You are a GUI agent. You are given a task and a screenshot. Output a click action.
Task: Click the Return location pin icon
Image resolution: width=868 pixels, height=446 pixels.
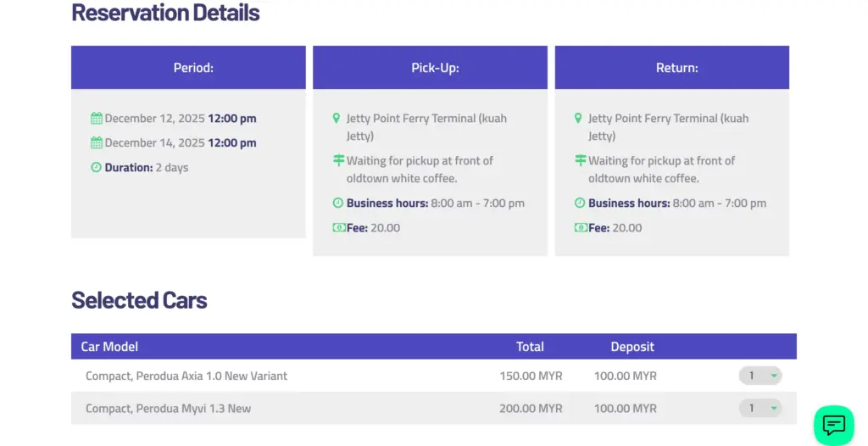coord(578,119)
